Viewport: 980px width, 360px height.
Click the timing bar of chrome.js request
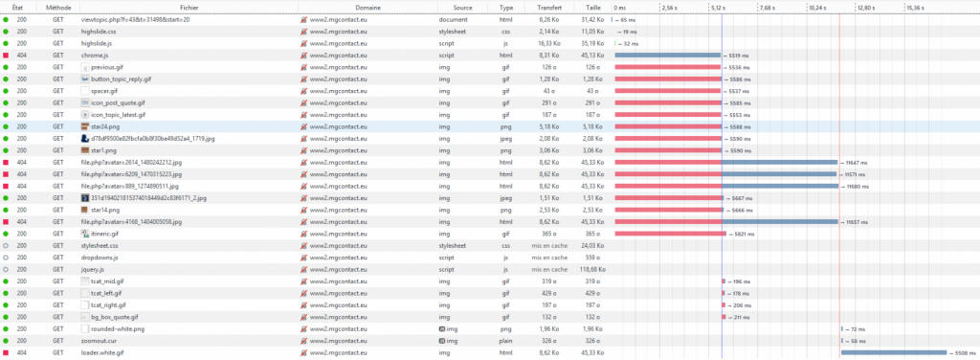coord(667,56)
